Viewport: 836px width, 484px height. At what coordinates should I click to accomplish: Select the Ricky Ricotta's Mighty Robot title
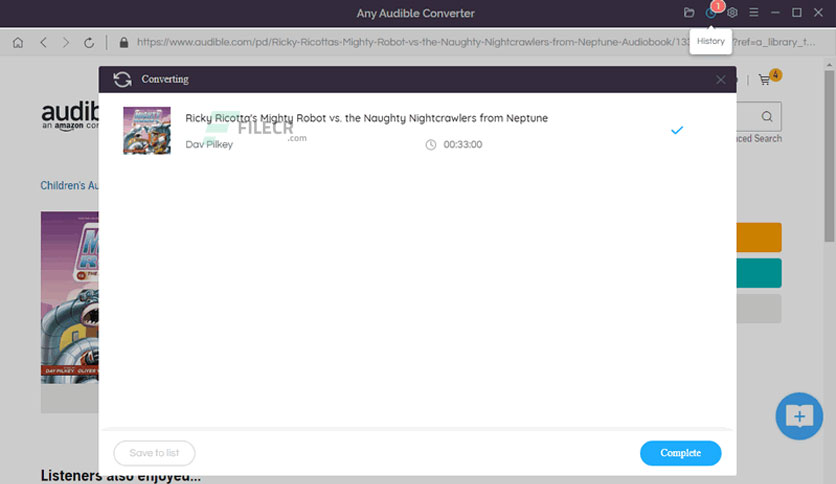(366, 118)
